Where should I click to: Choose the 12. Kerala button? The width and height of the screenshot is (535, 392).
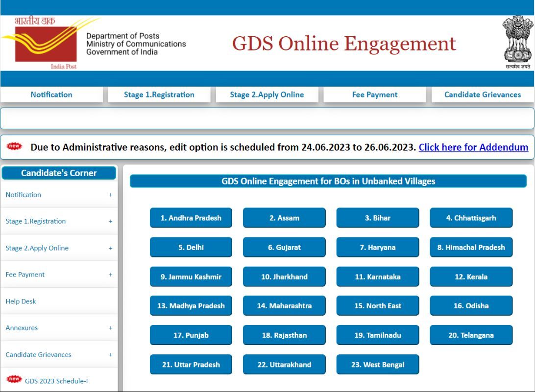pyautogui.click(x=471, y=277)
